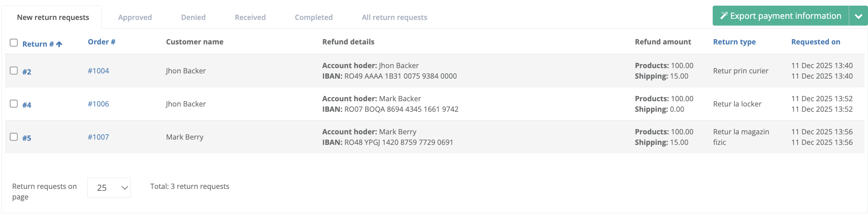Screen dimensions: 868x219
Task: Click the magic wand export icon
Action: click(724, 16)
